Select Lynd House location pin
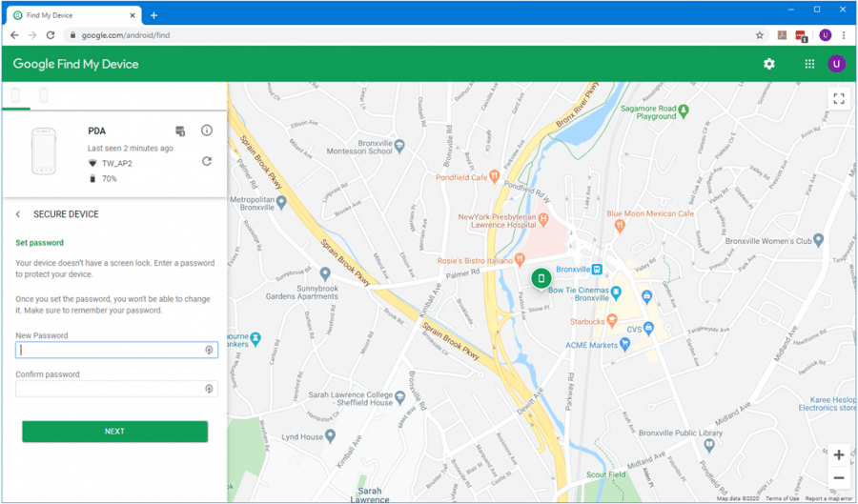This screenshot has height=504, width=858. (330, 435)
